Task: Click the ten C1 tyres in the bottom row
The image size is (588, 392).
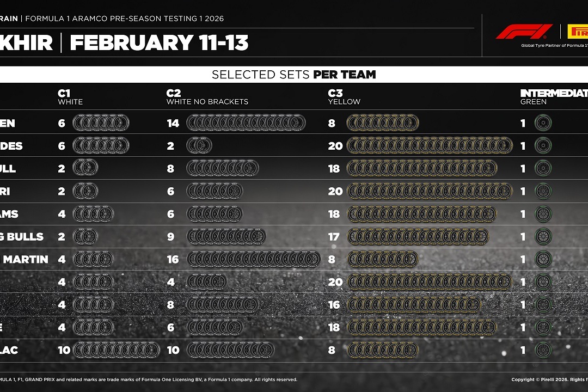Action: click(x=116, y=350)
